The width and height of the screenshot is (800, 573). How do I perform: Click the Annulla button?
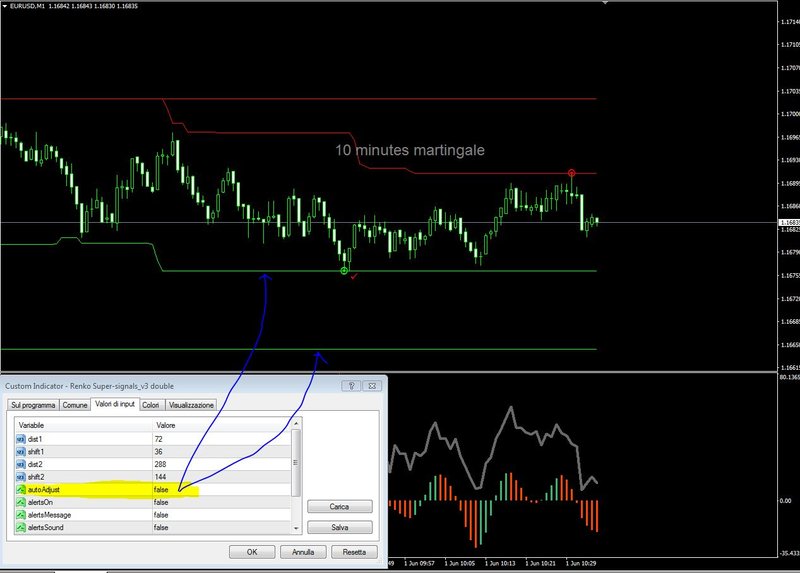[x=303, y=552]
